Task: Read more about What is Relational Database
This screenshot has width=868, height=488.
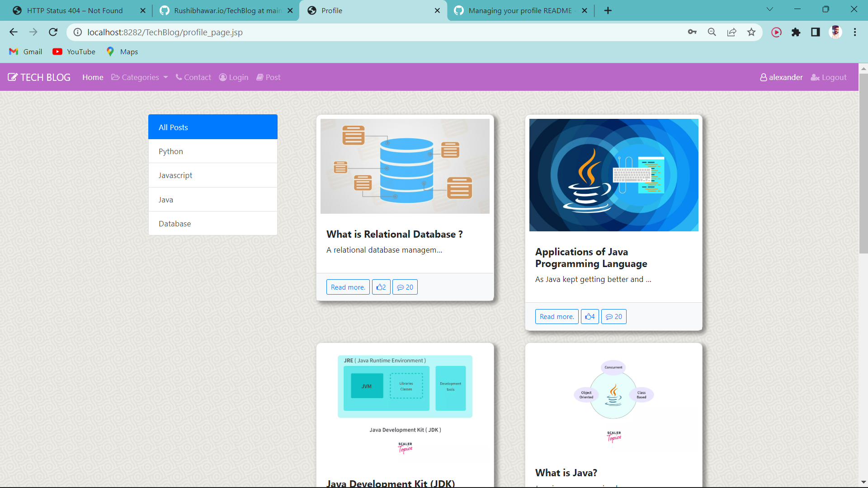Action: pyautogui.click(x=348, y=286)
